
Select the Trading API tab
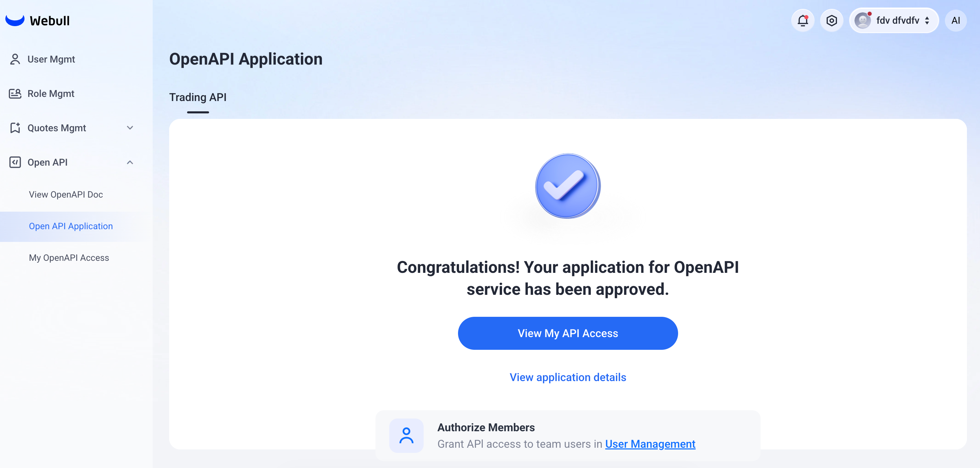click(x=198, y=97)
